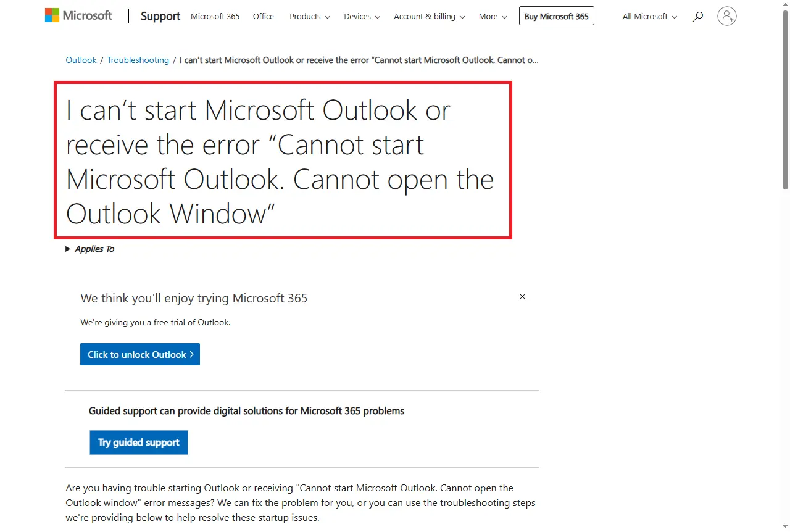Open the All Microsoft dropdown
Screen dimensions: 790x532
[x=649, y=17]
